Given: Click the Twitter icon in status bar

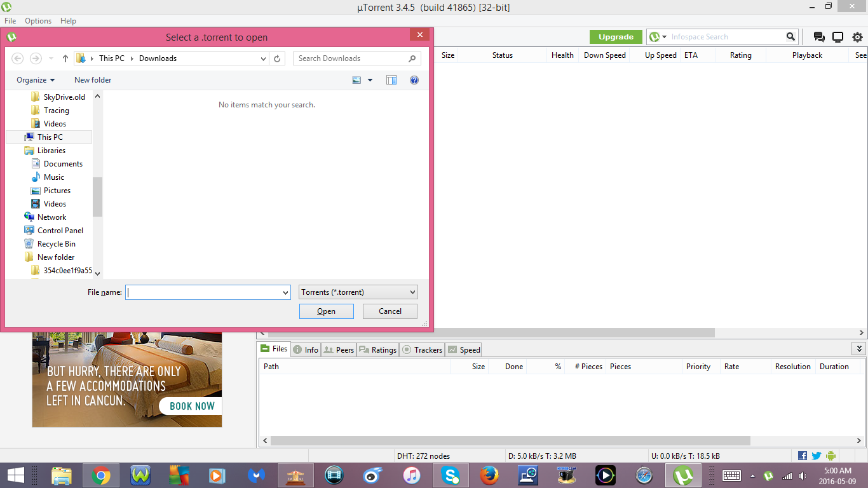Looking at the screenshot, I should [817, 456].
